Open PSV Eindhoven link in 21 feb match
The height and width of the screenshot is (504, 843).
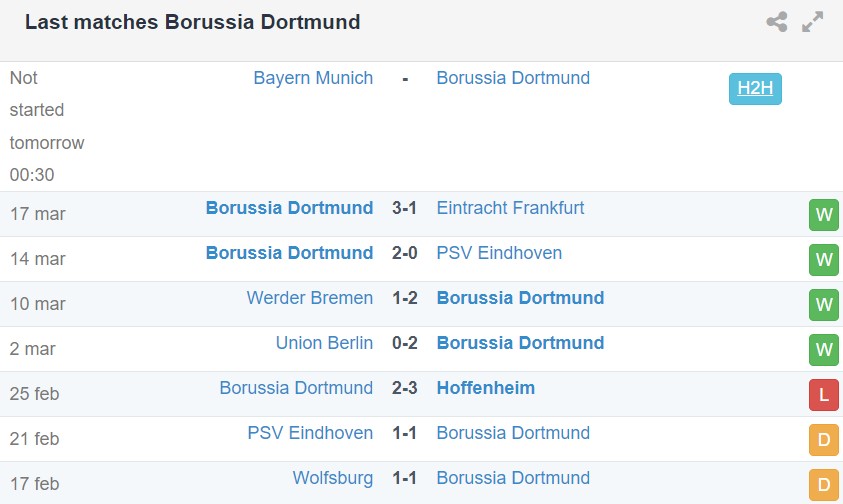(x=310, y=433)
